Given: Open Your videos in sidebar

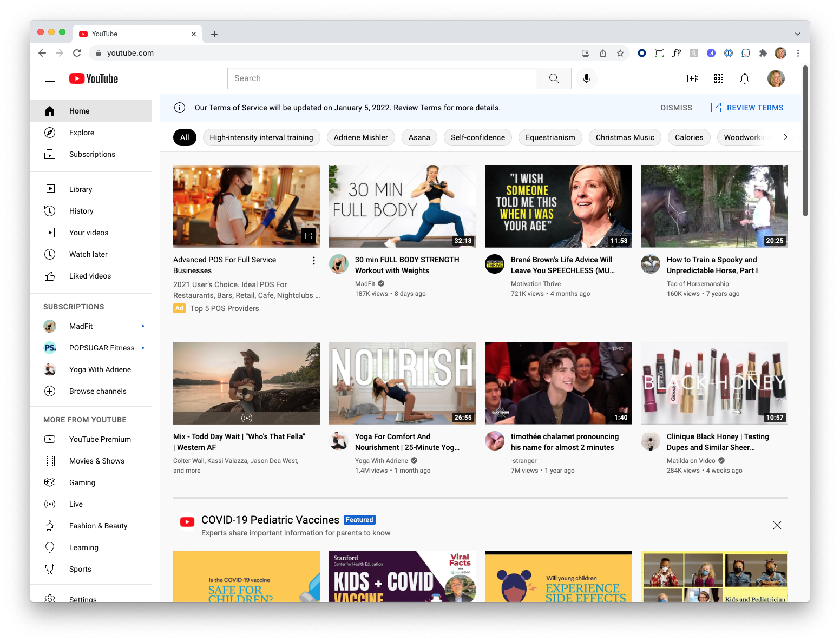Looking at the screenshot, I should coord(91,233).
